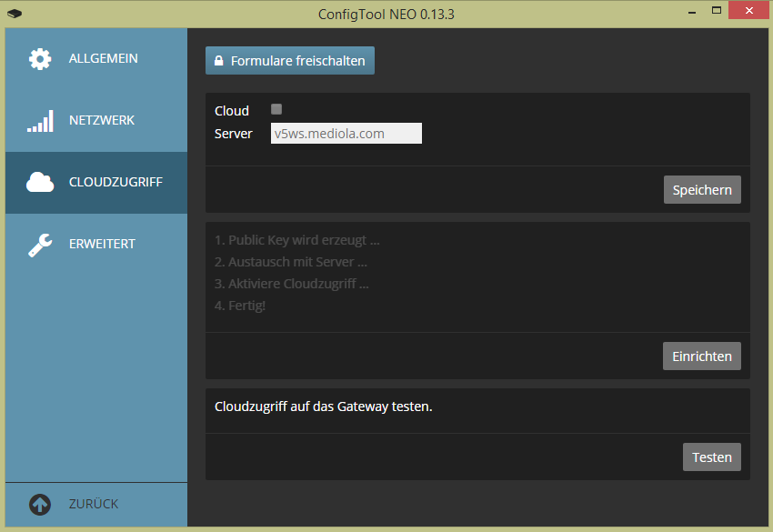Unlock forms with Formulare freischalten
773x532 pixels.
(290, 61)
